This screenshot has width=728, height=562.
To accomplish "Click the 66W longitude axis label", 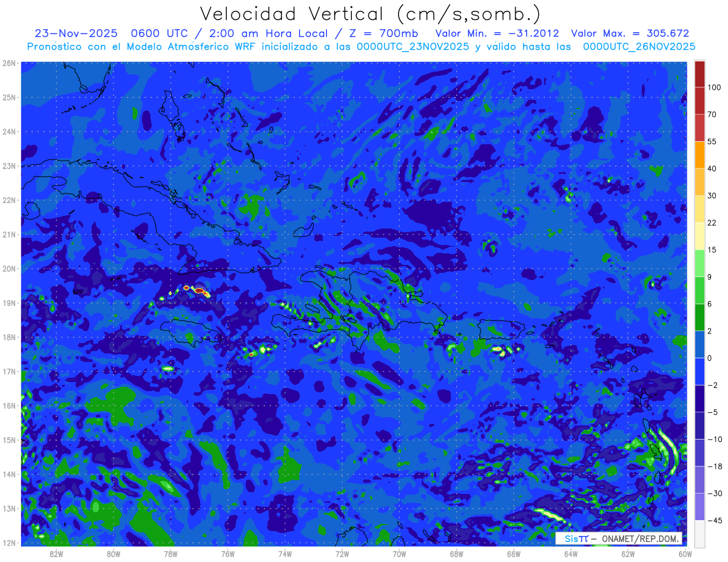I will pos(514,554).
